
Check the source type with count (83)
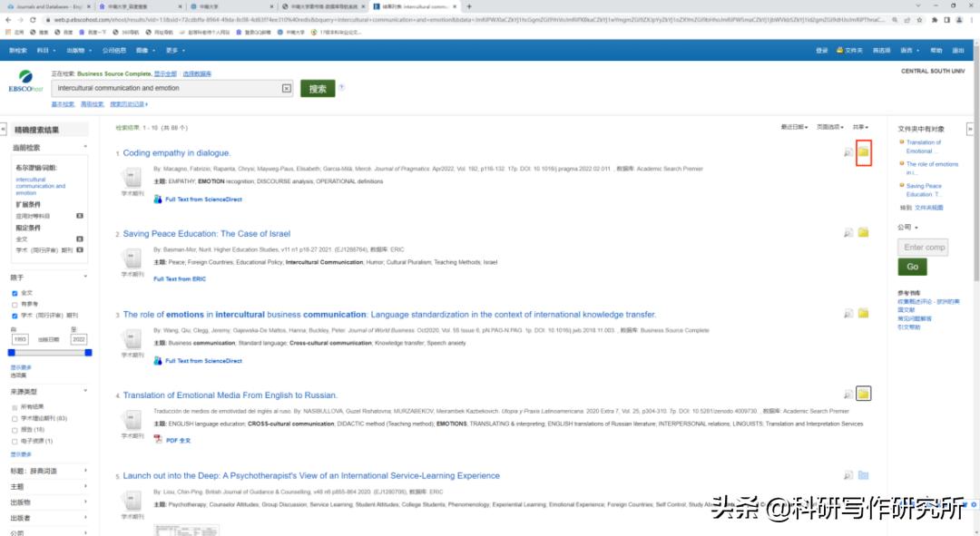[15, 419]
